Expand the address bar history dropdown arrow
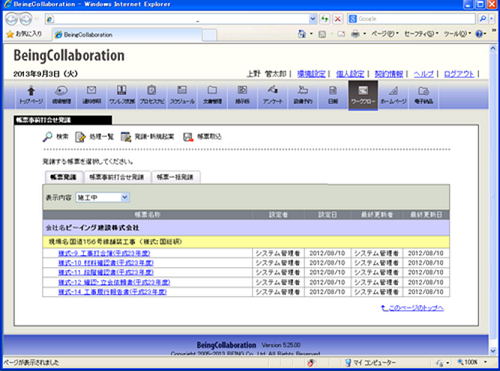 313,19
